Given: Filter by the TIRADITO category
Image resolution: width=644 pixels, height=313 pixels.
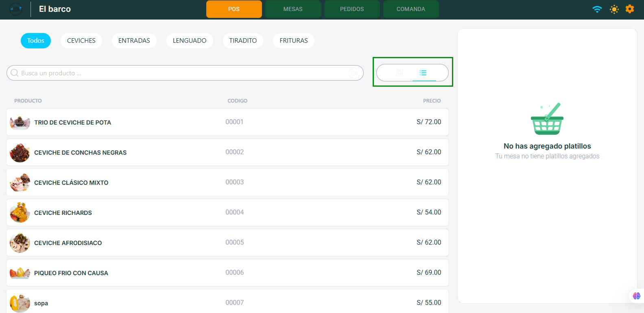Looking at the screenshot, I should tap(243, 41).
